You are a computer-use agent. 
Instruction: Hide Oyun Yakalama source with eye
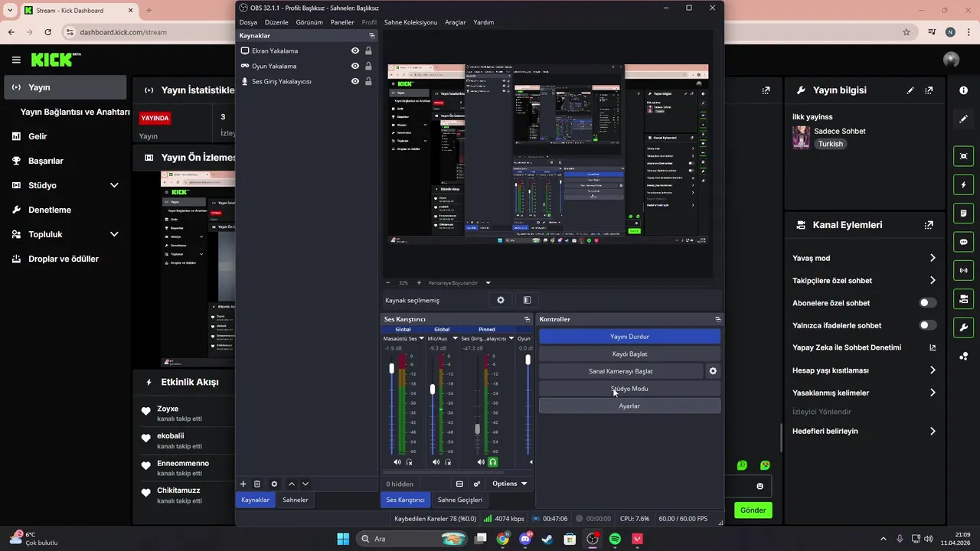(355, 66)
